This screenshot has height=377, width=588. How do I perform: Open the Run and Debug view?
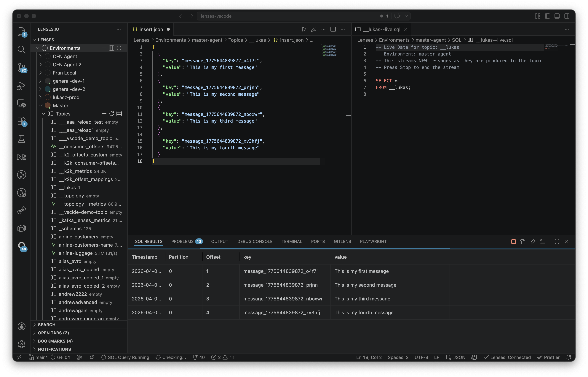22,85
